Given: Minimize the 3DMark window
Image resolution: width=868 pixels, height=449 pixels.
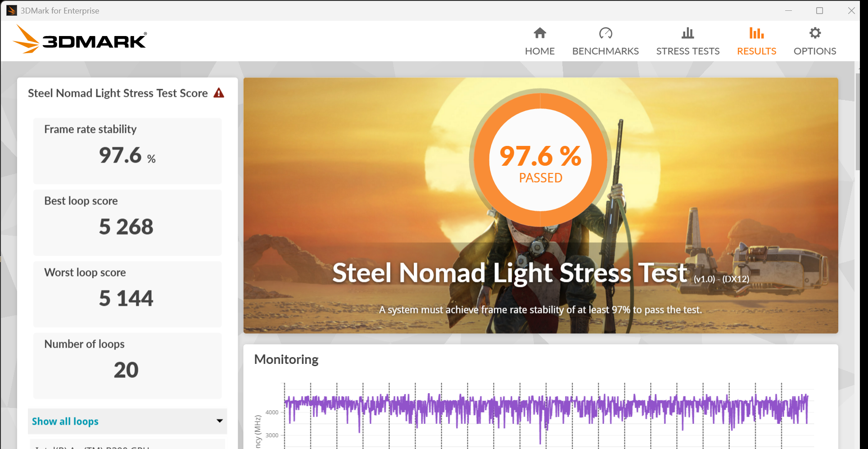Looking at the screenshot, I should coord(788,10).
